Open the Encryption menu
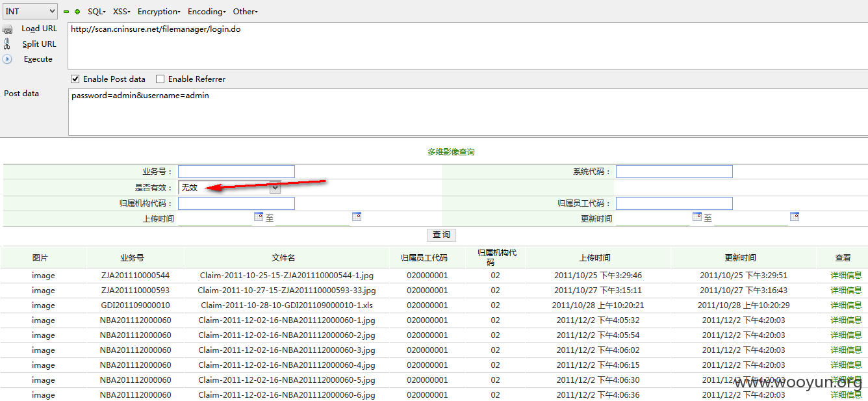The width and height of the screenshot is (868, 401). (x=159, y=12)
